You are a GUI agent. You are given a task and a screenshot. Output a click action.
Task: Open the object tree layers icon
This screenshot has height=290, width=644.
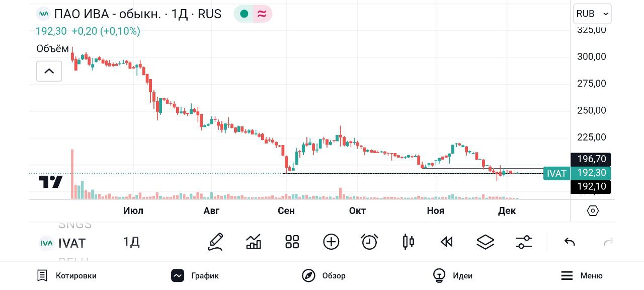486,242
